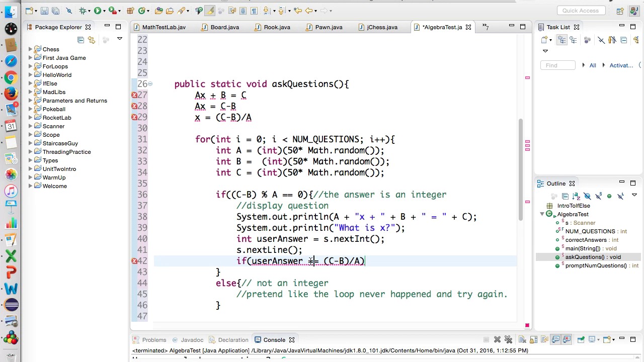
Task: Collapse All in Package Explorer
Action: 80,40
